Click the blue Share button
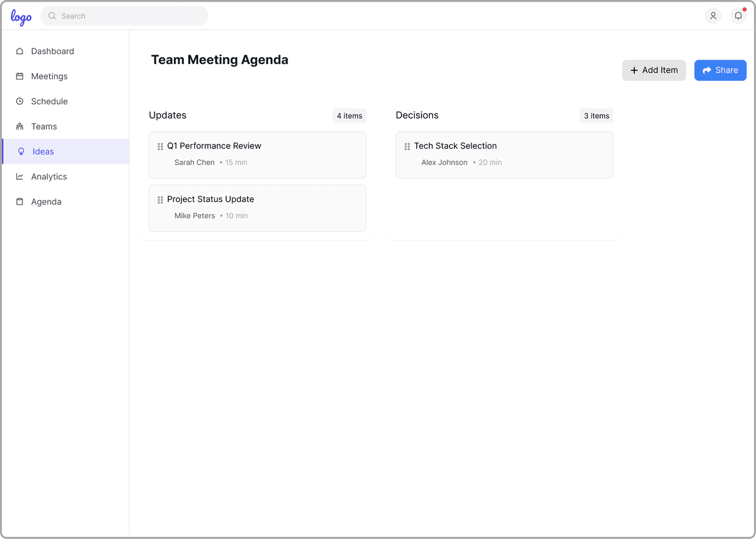The height and width of the screenshot is (539, 756). (720, 70)
